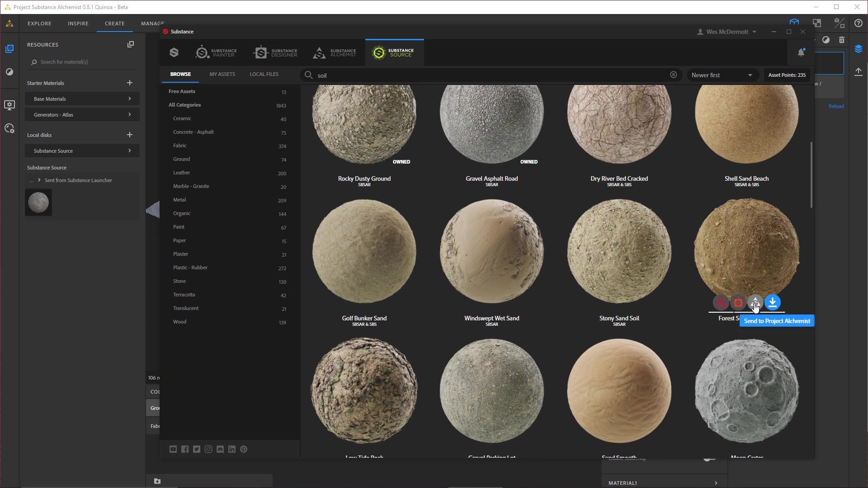
Task: Open the Substance launcher home S icon
Action: click(x=174, y=52)
